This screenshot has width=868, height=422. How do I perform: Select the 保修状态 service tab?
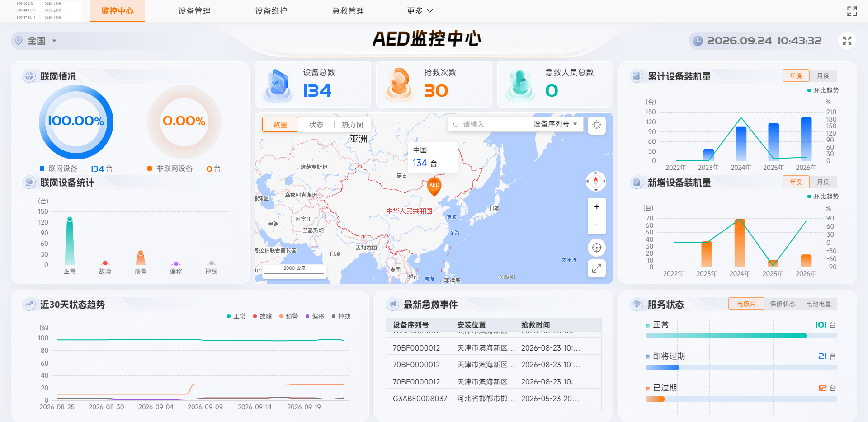783,304
